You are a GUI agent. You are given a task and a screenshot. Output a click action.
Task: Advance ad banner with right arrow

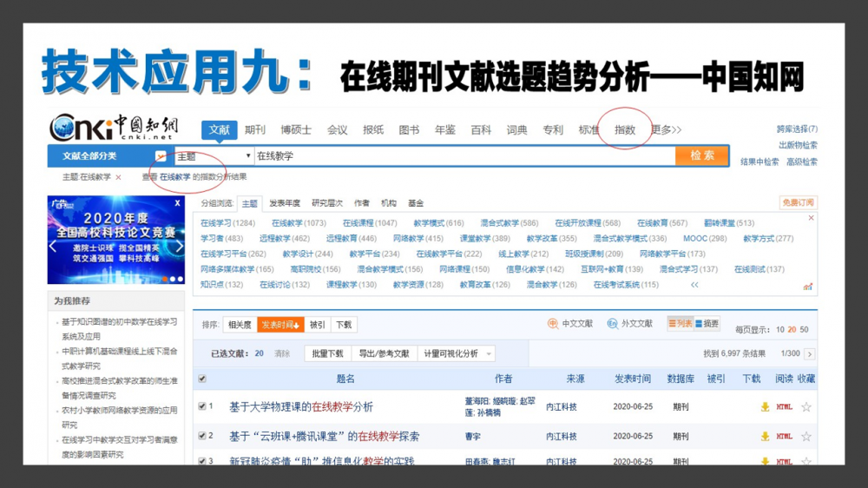click(x=178, y=247)
